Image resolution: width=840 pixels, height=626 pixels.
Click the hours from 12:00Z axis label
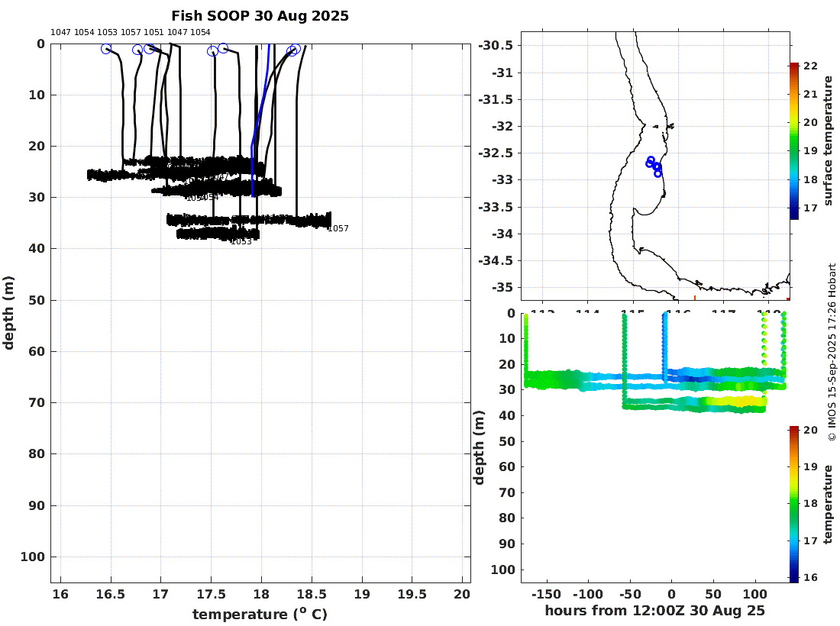pyautogui.click(x=654, y=611)
